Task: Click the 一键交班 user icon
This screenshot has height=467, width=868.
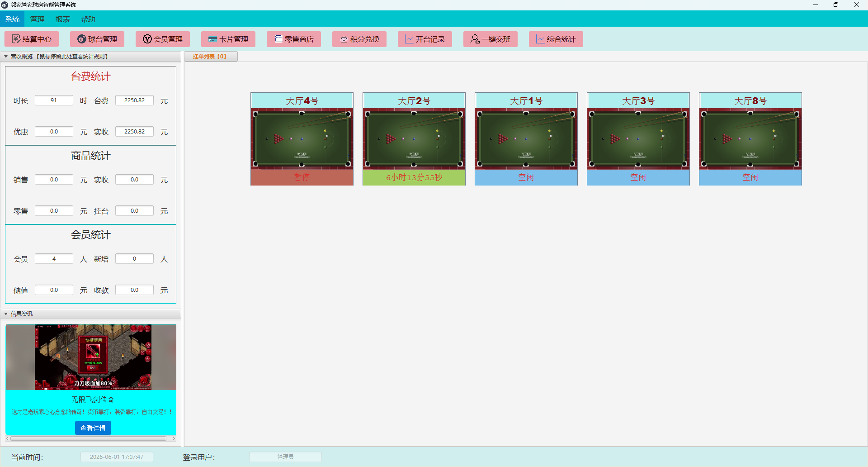Action: click(x=475, y=39)
